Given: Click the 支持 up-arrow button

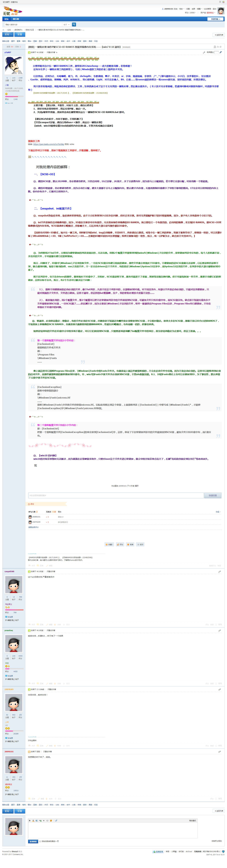Looking at the screenshot, I should 130,544.
